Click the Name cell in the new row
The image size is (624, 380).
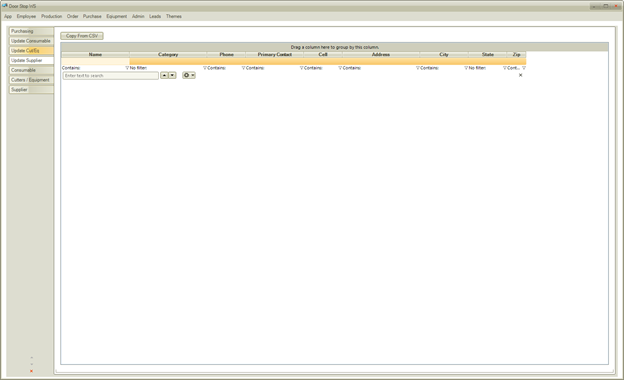[x=96, y=62]
